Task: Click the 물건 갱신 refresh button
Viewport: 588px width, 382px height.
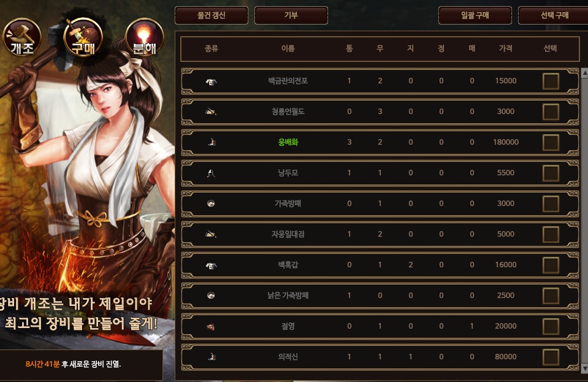Action: point(211,15)
